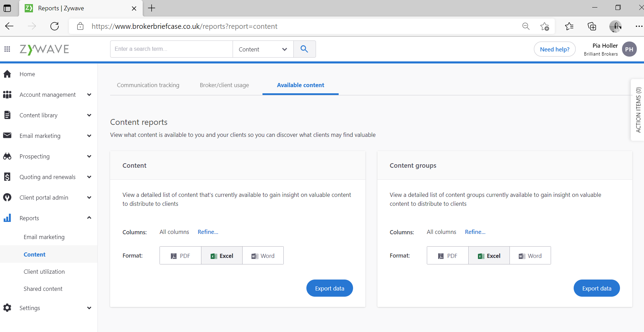Select Word format for Content groups
The width and height of the screenshot is (644, 332).
(530, 256)
